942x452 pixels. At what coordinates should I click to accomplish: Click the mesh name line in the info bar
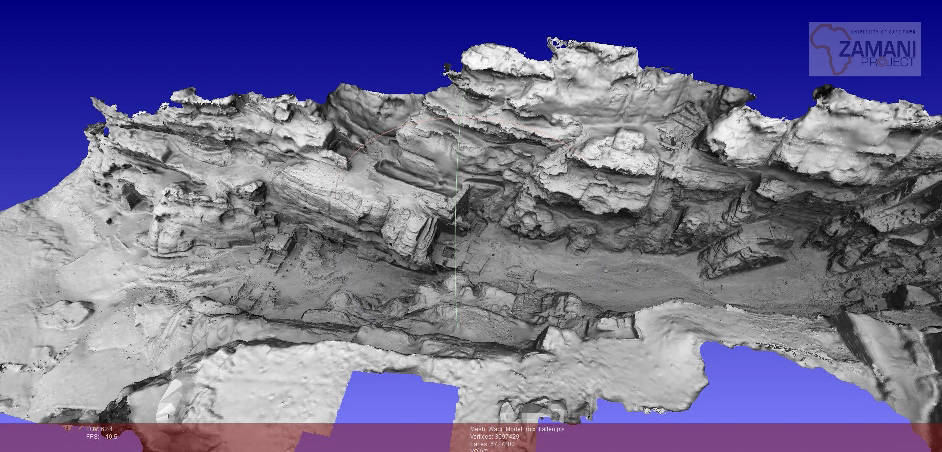(x=517, y=429)
